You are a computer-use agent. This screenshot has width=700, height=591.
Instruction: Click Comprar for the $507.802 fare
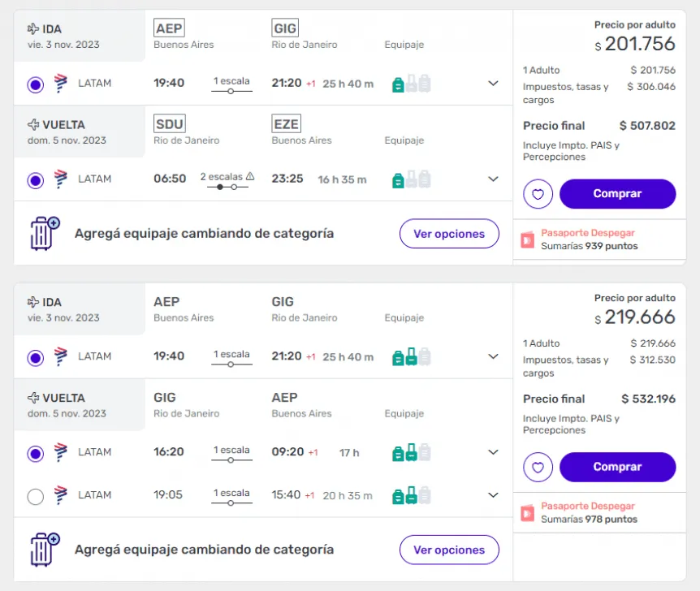tap(617, 194)
